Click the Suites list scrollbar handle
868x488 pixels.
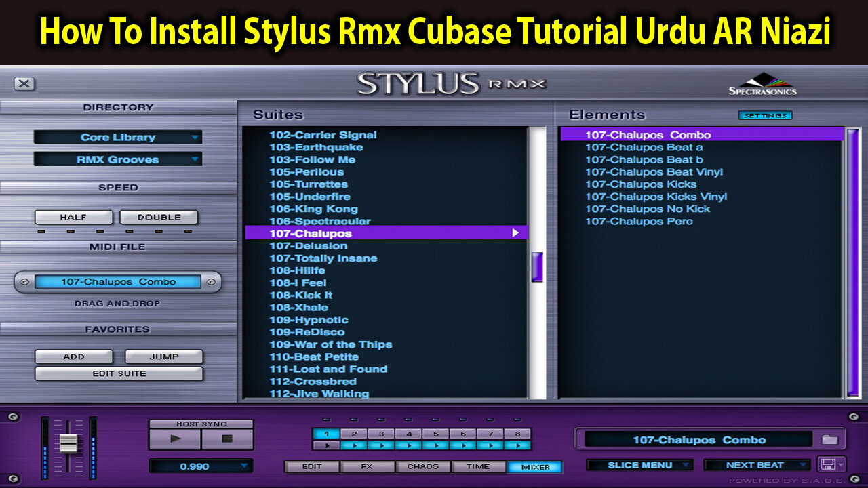537,267
